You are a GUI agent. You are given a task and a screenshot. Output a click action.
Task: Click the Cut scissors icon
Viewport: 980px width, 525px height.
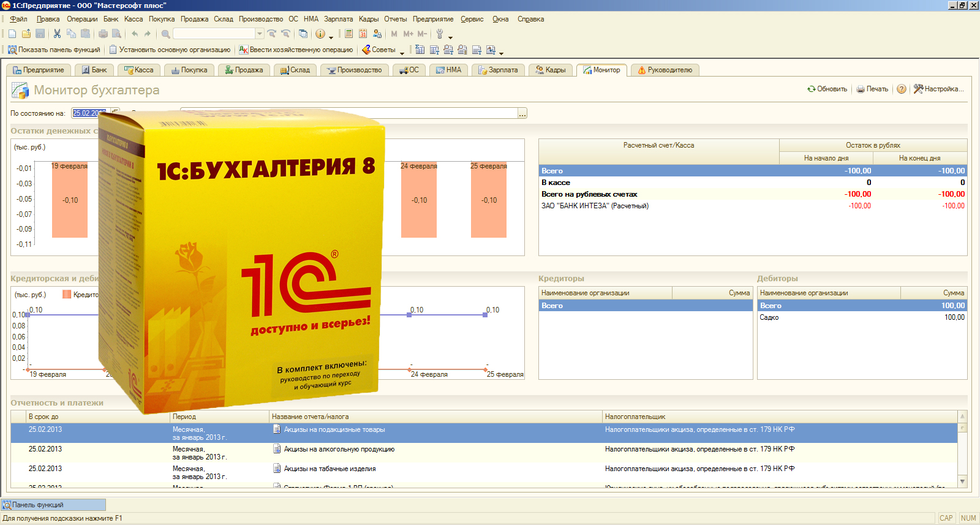click(57, 34)
